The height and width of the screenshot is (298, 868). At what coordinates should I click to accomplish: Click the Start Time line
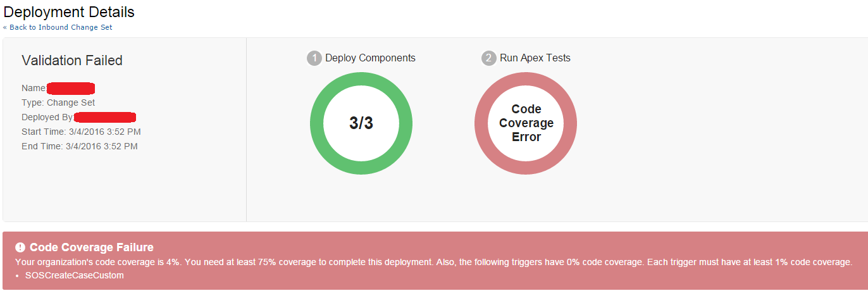pos(81,132)
